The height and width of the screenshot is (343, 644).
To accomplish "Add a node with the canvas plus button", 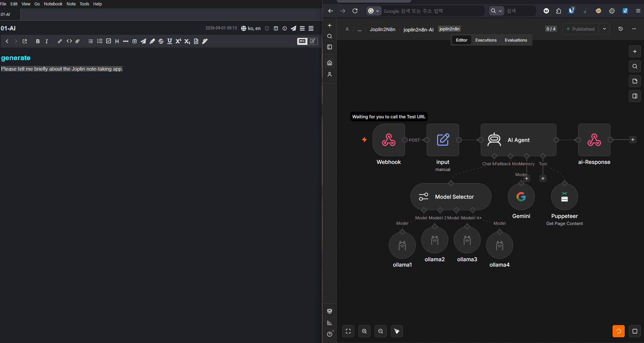I will click(x=635, y=51).
